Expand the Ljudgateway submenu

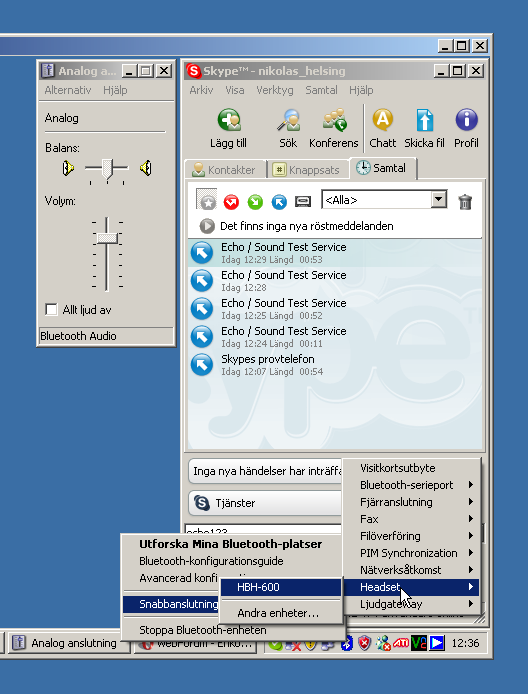pos(412,604)
